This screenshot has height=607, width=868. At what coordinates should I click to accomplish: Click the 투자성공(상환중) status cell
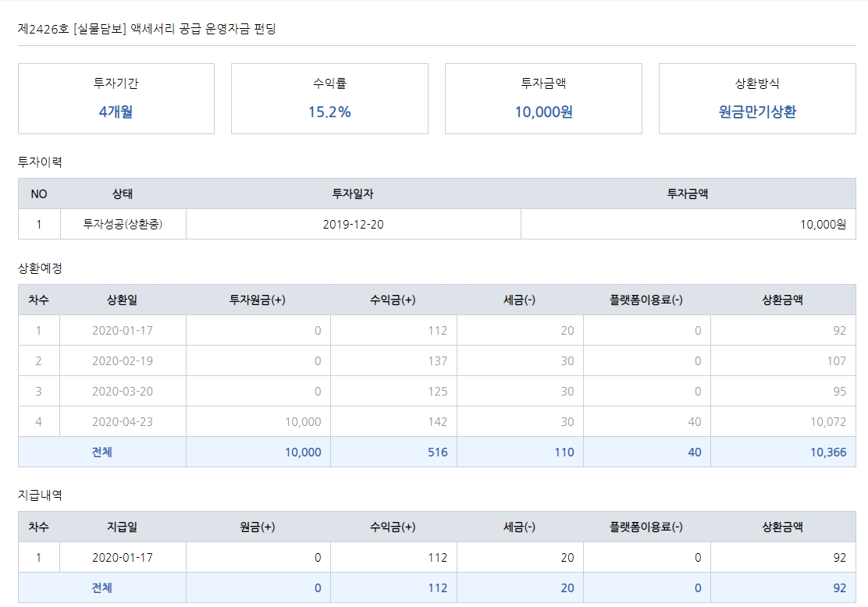click(x=123, y=224)
